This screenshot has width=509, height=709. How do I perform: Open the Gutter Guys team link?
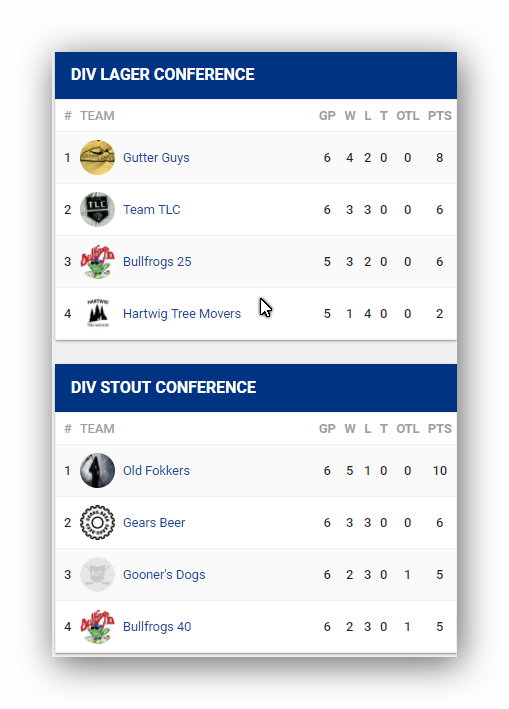(x=156, y=158)
